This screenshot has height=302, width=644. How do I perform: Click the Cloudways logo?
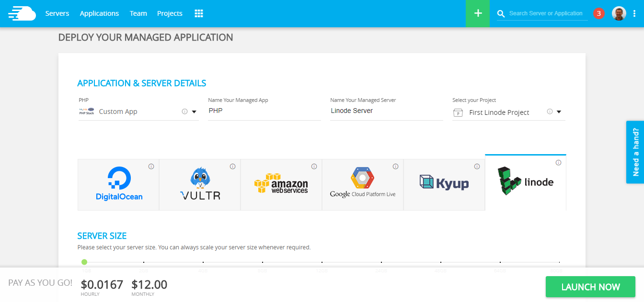pyautogui.click(x=22, y=13)
